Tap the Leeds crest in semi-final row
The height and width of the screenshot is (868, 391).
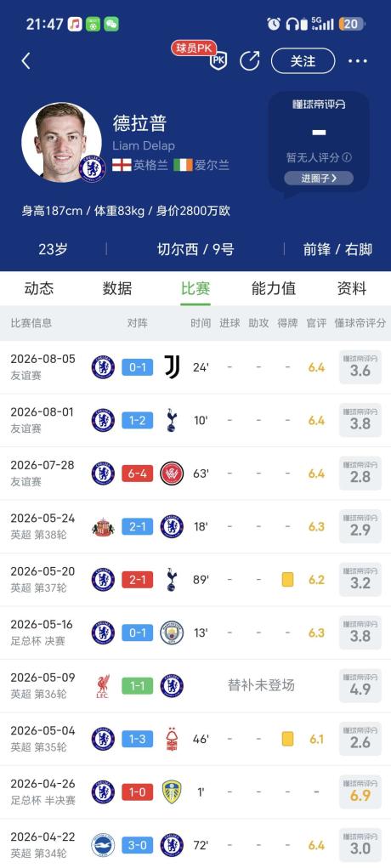pyautogui.click(x=172, y=792)
